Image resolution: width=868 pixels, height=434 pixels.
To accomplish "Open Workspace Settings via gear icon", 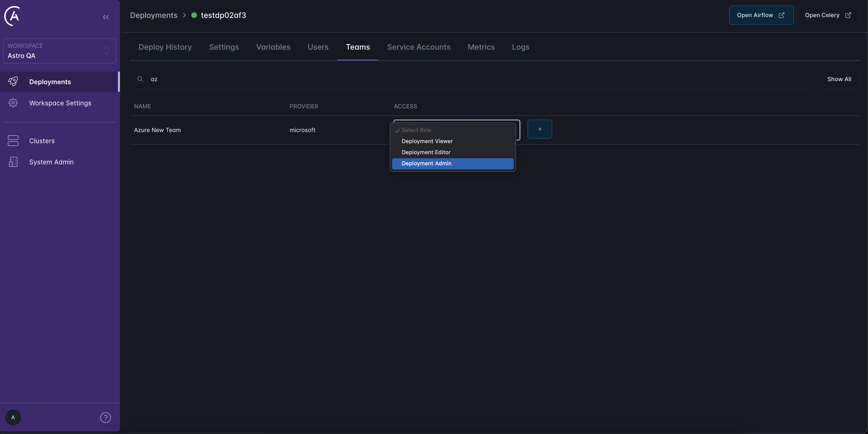I will pyautogui.click(x=13, y=103).
